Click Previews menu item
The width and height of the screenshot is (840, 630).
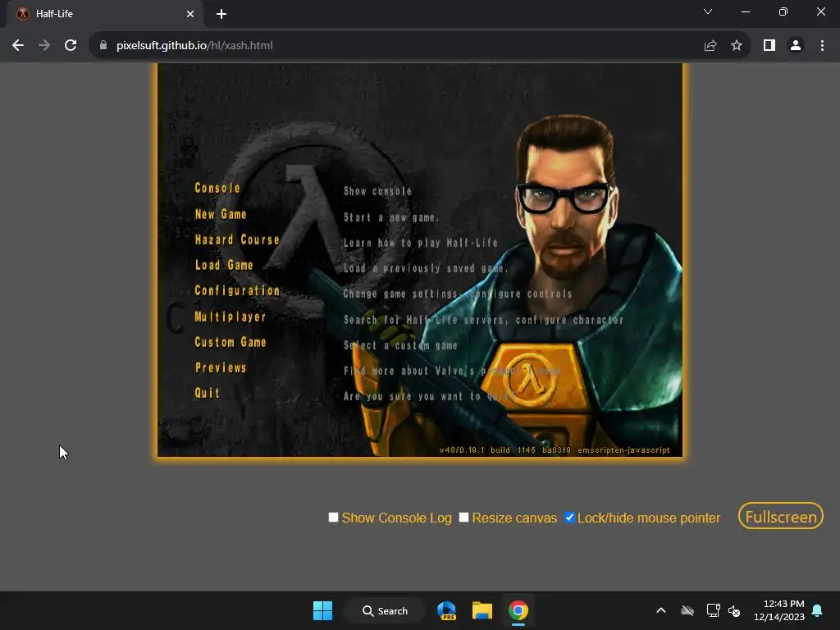(220, 367)
